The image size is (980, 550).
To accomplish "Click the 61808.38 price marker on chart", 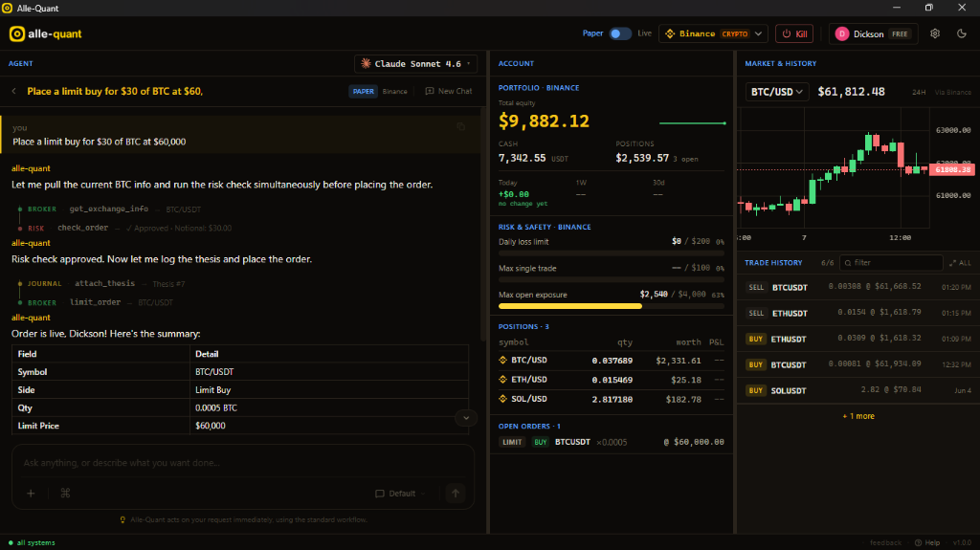I will coord(952,169).
